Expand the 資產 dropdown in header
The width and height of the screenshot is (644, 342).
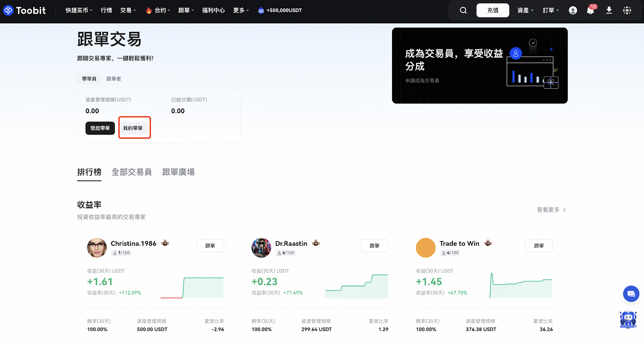point(525,10)
